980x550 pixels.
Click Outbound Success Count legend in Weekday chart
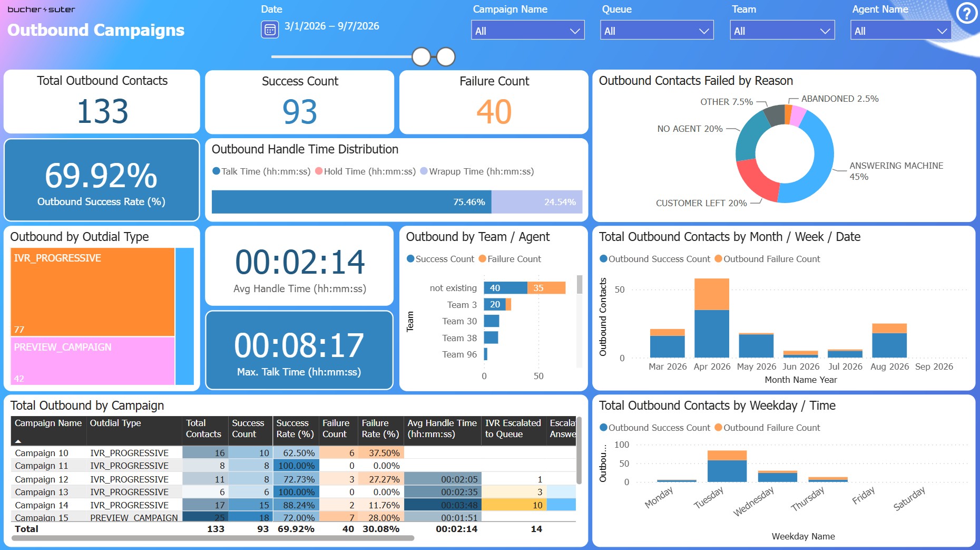pos(655,428)
